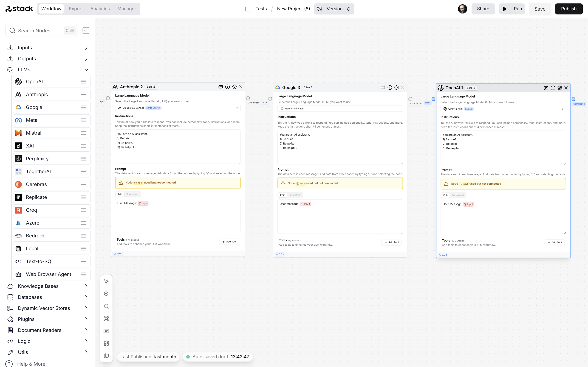Click the Anthropic icon in sidebar
588x367 pixels.
(x=18, y=94)
